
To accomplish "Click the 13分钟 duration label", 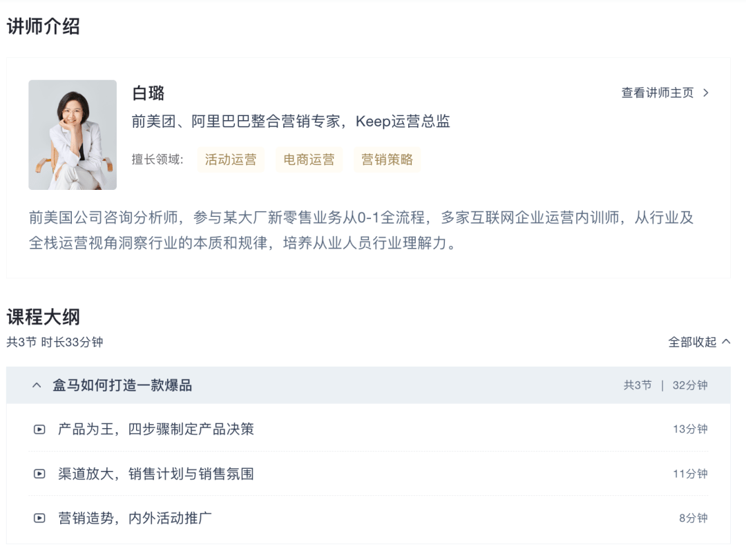I will 690,429.
